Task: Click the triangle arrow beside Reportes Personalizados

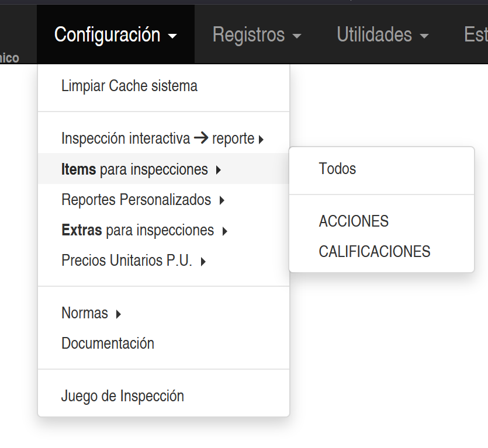Action: pyautogui.click(x=221, y=201)
